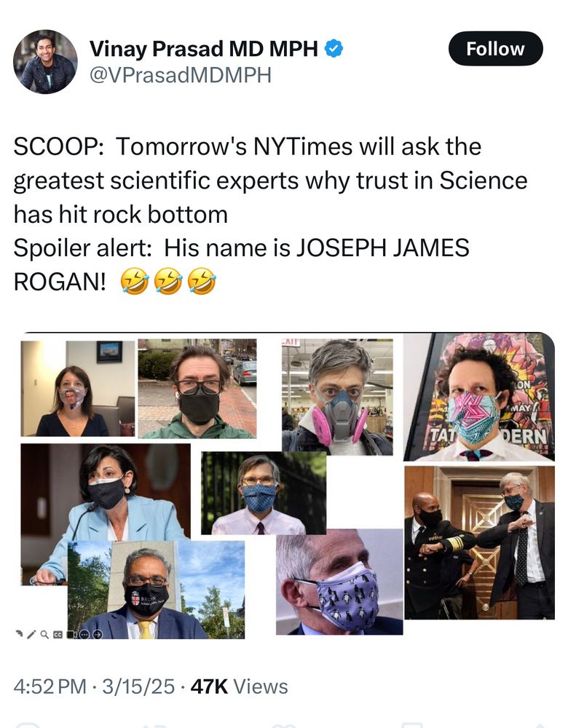Image resolution: width=568 pixels, height=728 pixels.
Task: Click the Follow button
Action: pos(496,49)
